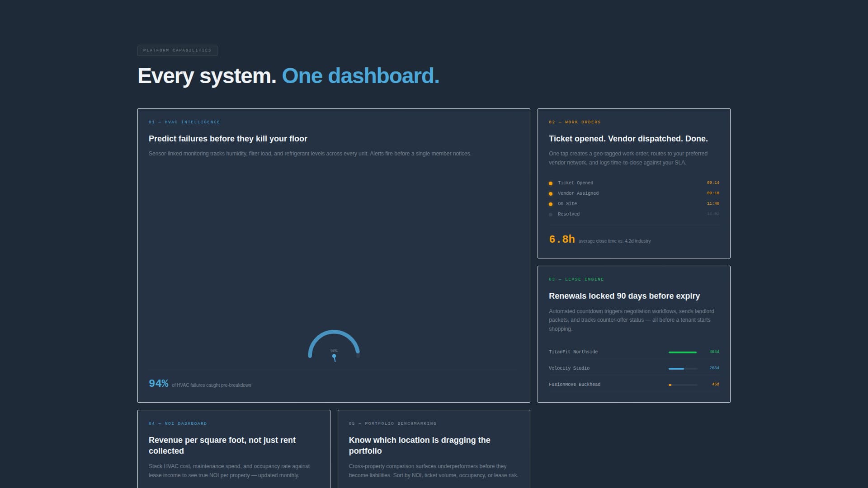
Task: Click the orange dot beside Vendor Assigned
Action: (550, 194)
